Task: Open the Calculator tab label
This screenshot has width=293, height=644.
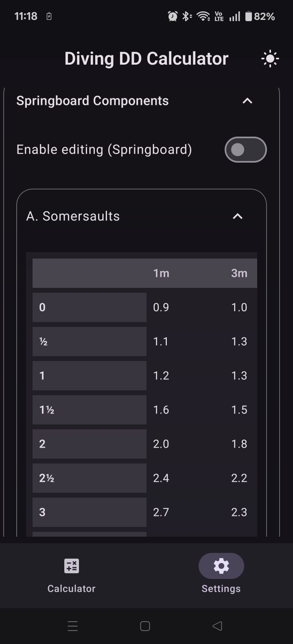Action: pyautogui.click(x=72, y=588)
